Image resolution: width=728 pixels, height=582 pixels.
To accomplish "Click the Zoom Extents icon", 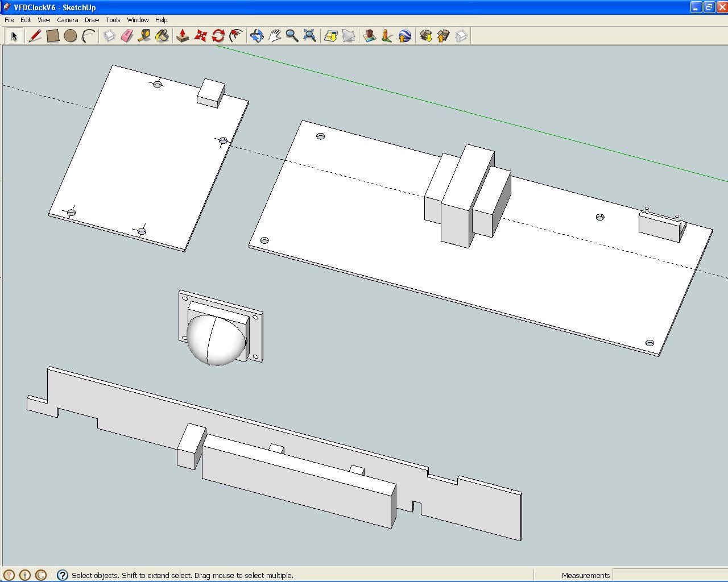I will 309,36.
